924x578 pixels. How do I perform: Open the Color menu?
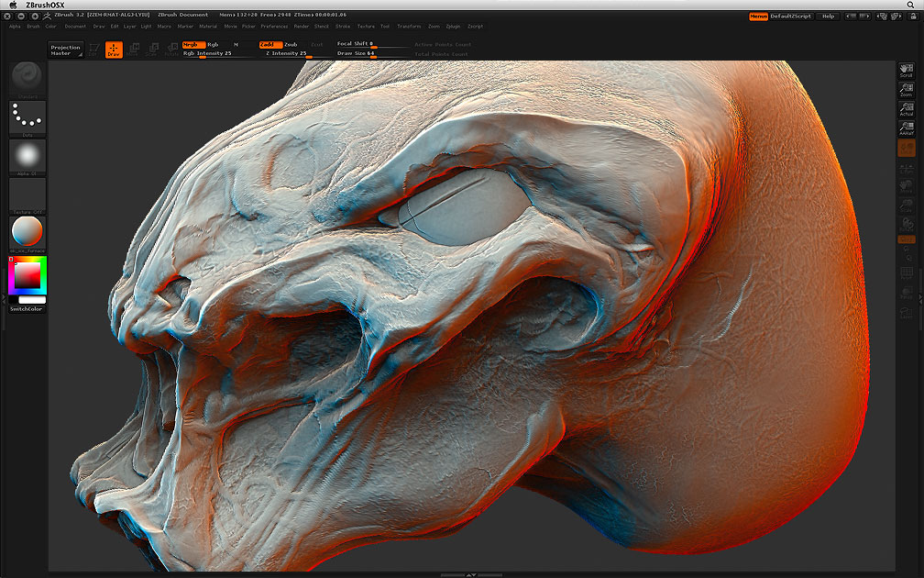[50, 27]
